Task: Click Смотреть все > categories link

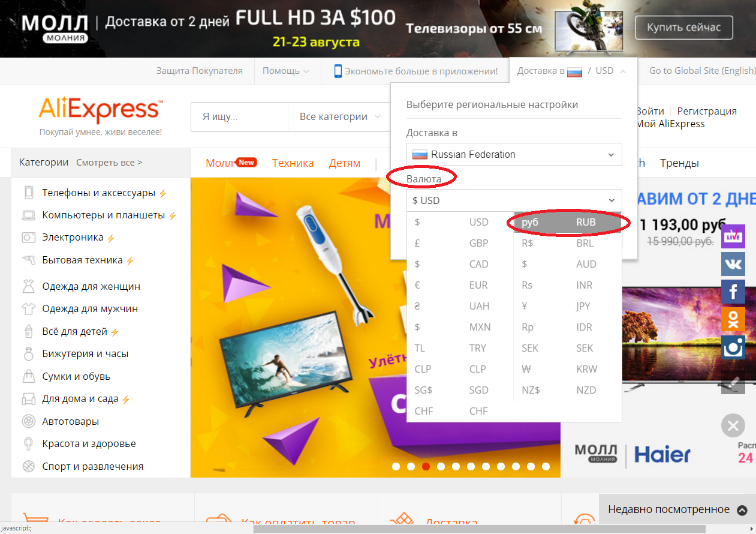Action: [x=109, y=163]
